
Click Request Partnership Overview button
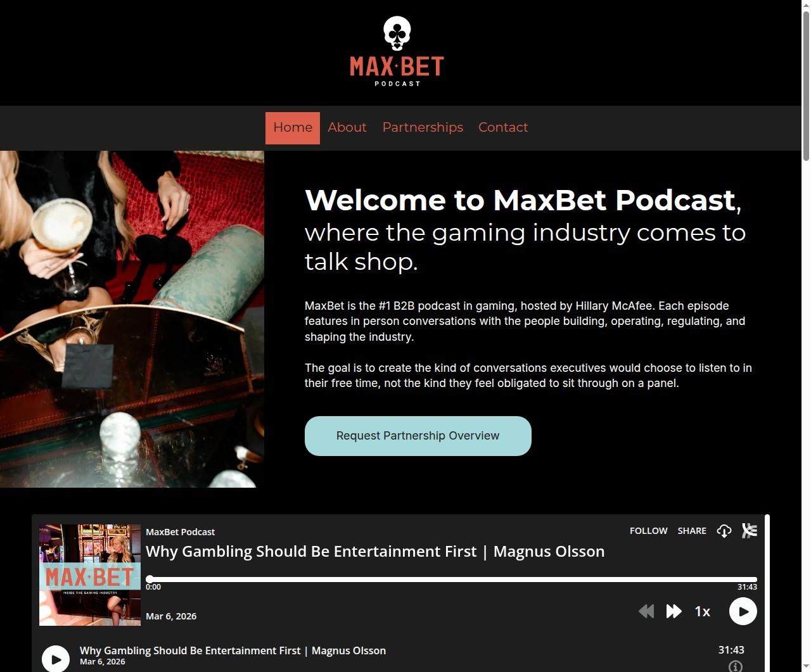(418, 436)
